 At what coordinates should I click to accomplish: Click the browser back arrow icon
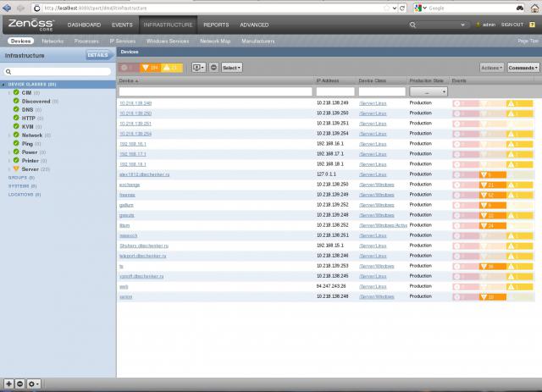[7, 8]
